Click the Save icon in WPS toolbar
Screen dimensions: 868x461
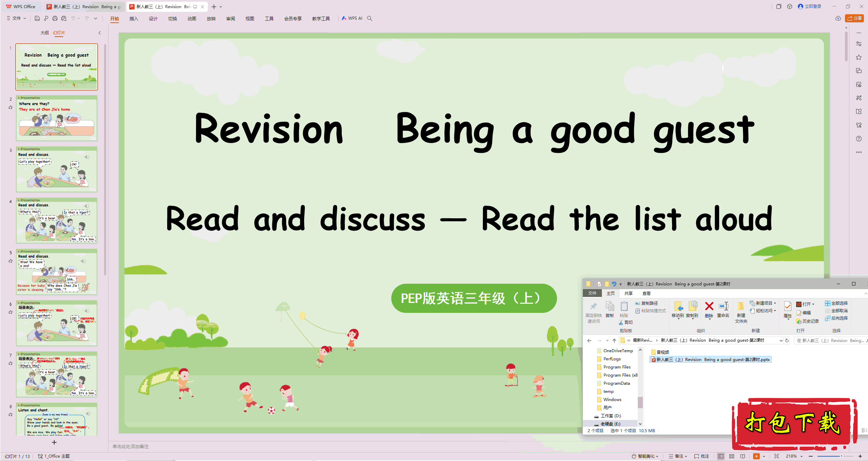click(37, 18)
